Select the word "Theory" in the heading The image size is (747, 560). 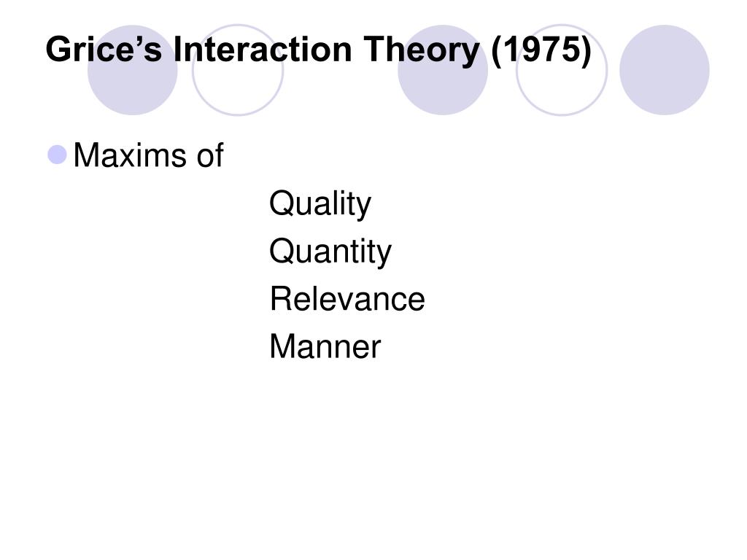[x=421, y=52]
